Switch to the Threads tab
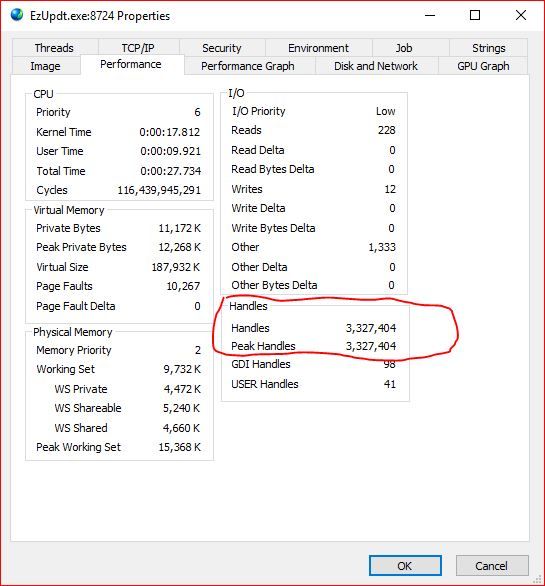 55,48
